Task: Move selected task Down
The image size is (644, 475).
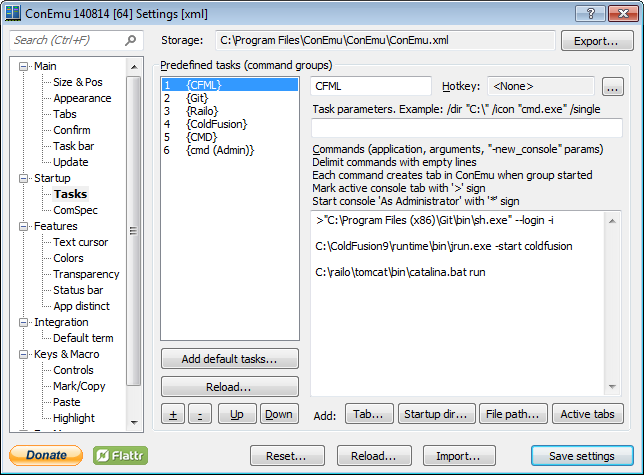Action: click(279, 414)
